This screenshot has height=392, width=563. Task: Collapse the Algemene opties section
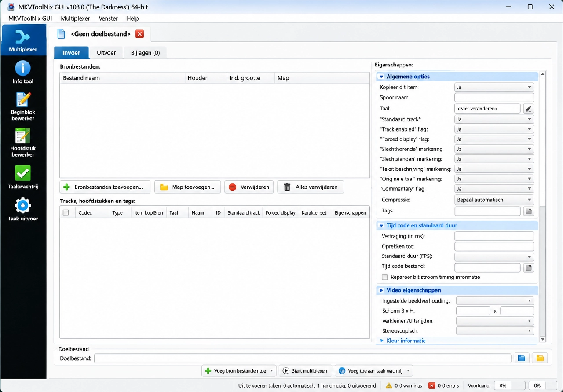[381, 77]
